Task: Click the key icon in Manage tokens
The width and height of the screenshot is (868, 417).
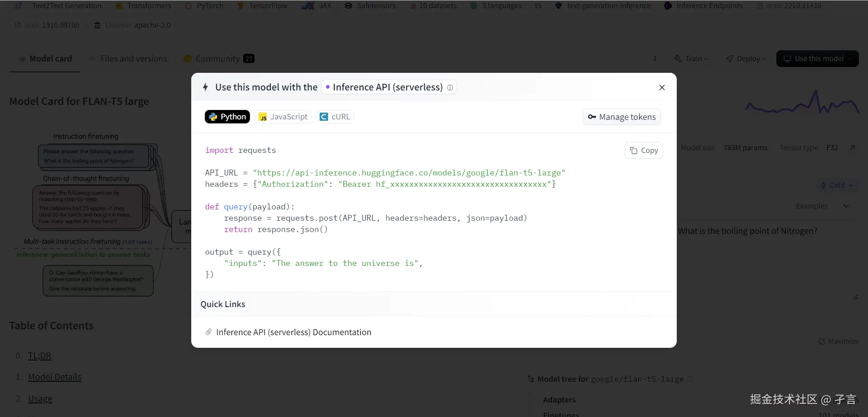Action: (x=592, y=117)
